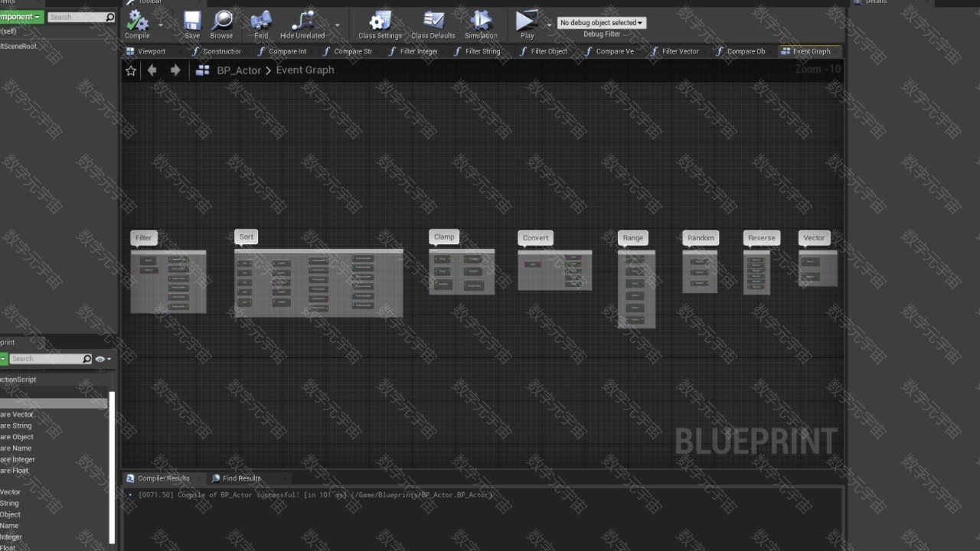This screenshot has width=980, height=551.
Task: Open the debug object selector dropdown
Action: 602,23
